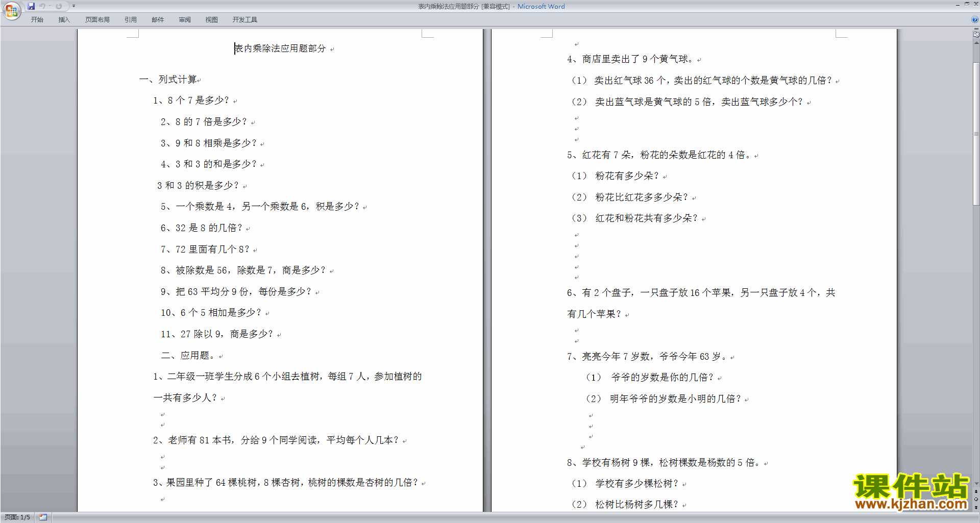Click the line 果园里种了64棵桃树
This screenshot has width=980, height=523.
[286, 483]
